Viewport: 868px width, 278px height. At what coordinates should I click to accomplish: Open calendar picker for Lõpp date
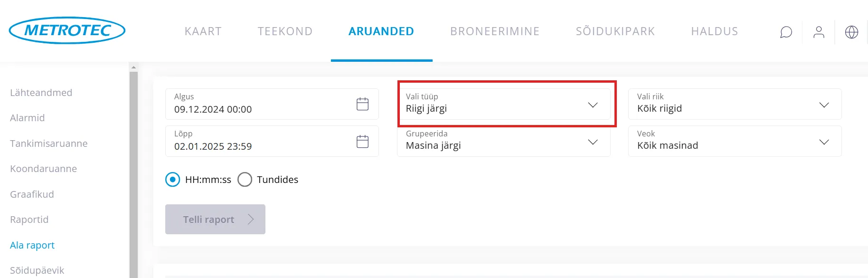[362, 141]
